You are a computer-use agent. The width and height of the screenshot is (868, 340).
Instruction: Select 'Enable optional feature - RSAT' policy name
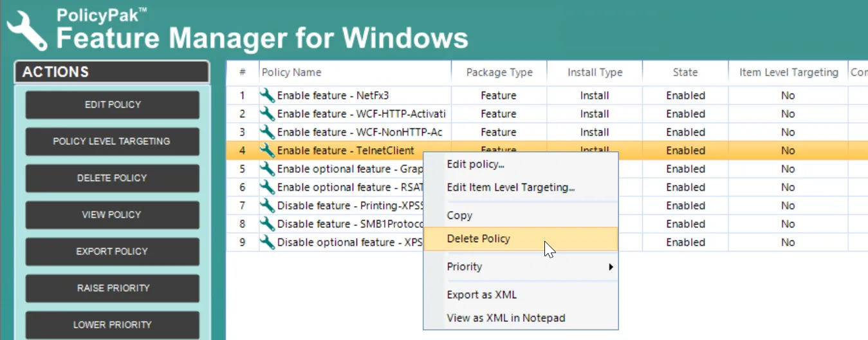(x=350, y=187)
